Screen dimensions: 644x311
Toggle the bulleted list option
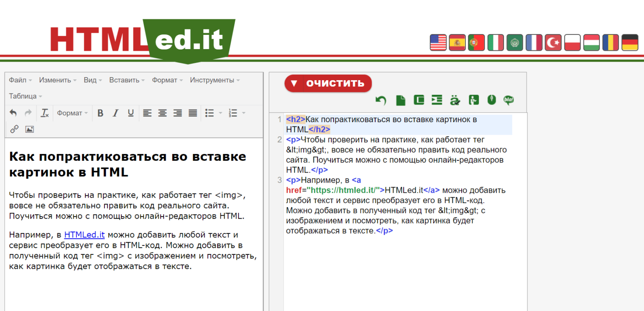tap(208, 112)
